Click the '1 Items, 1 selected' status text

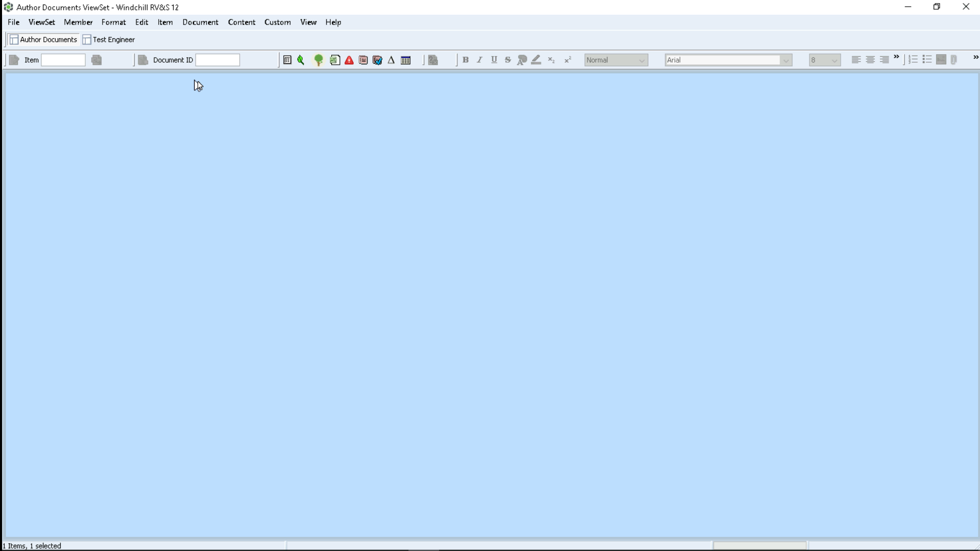click(32, 546)
